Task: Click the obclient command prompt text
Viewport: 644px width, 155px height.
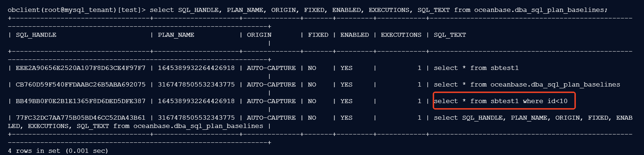Action: click(x=76, y=10)
